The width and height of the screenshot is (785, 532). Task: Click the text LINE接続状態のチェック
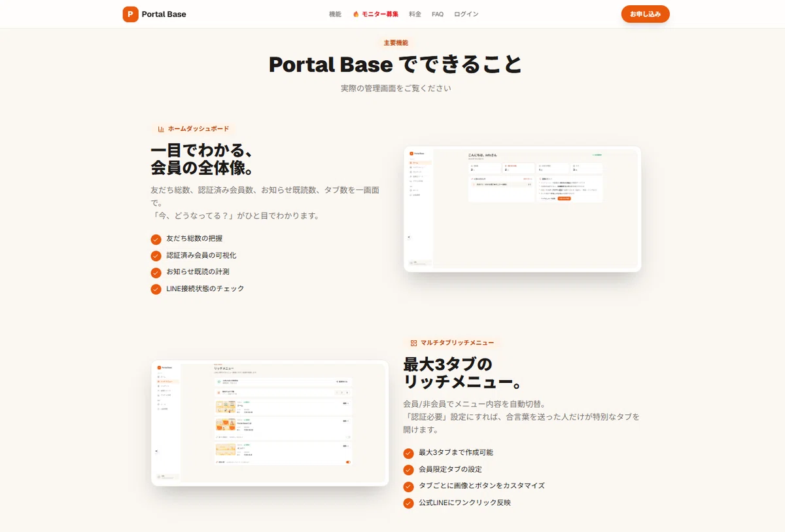coord(205,289)
